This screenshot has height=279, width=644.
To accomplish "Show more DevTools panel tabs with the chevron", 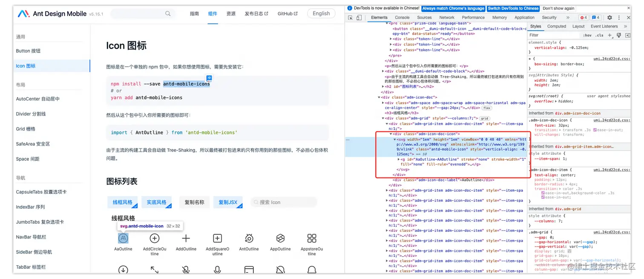I will [568, 18].
